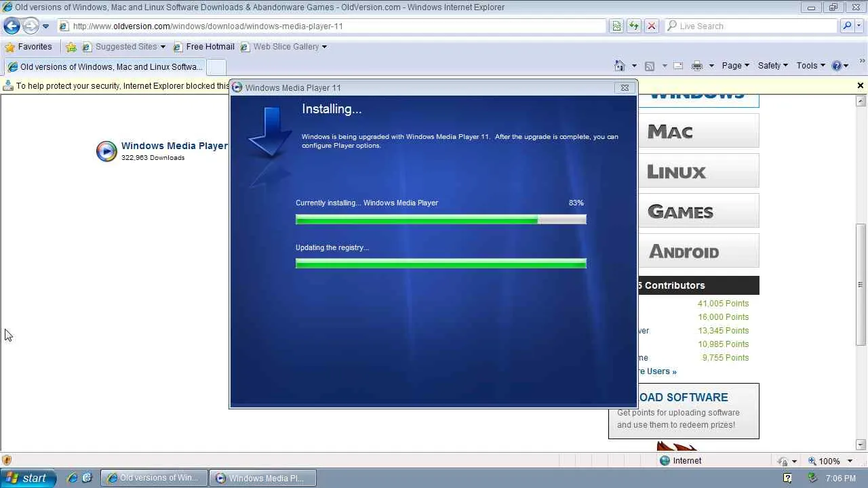The image size is (868, 488).
Task: Click the status bar shield icon
Action: (7, 461)
